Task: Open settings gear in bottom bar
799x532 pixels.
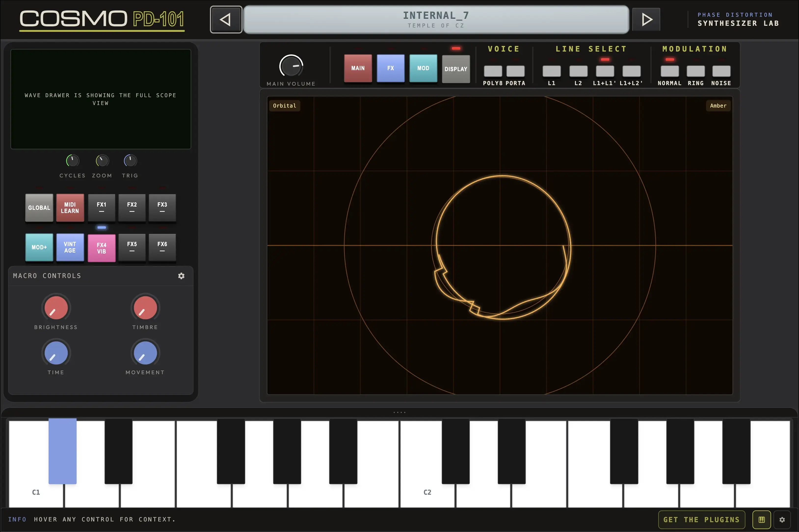Action: click(x=782, y=519)
